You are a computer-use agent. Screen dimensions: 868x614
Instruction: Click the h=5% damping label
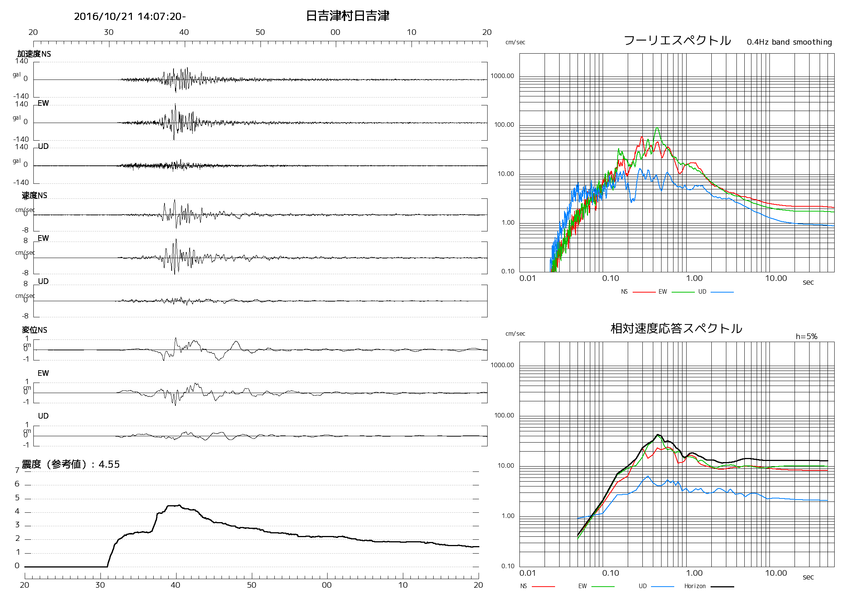point(807,336)
